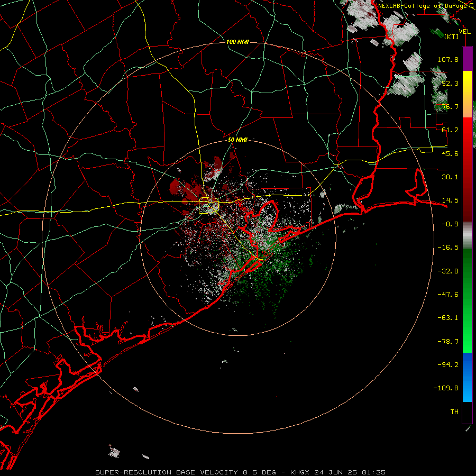476x476 pixels.
Task: Click the yellow city outline box near the radar center
Action: [209, 206]
